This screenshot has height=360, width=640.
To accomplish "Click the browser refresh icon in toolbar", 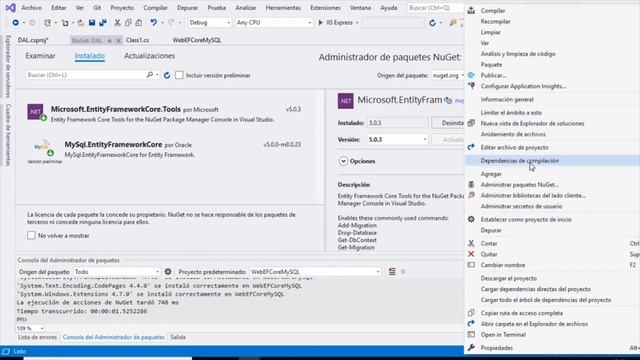I will coord(432,23).
